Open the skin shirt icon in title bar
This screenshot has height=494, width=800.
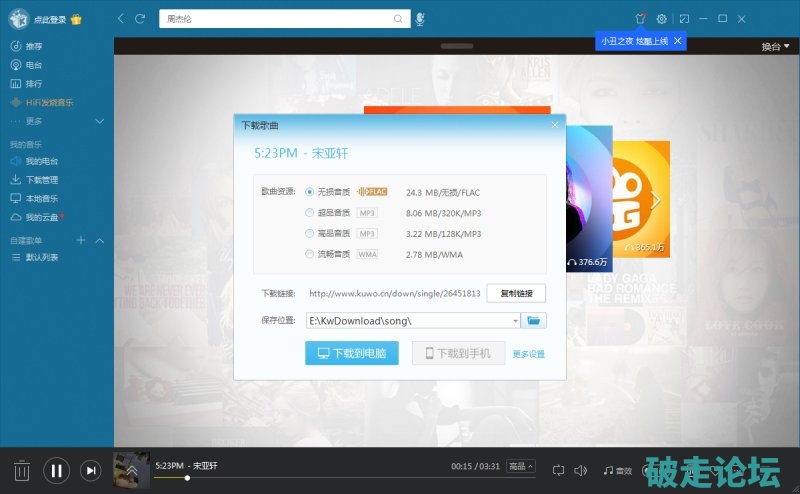pyautogui.click(x=640, y=19)
